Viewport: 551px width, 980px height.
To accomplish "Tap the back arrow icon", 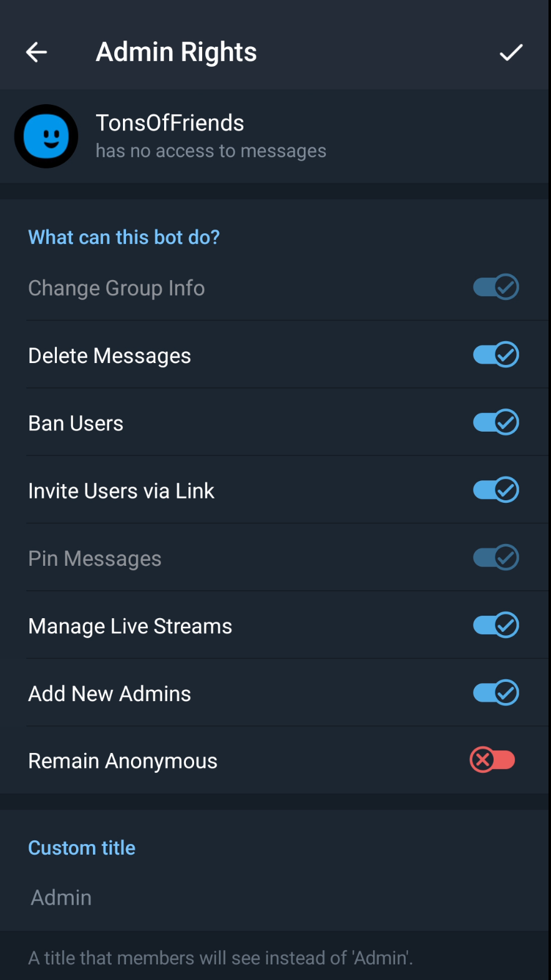I will tap(37, 52).
